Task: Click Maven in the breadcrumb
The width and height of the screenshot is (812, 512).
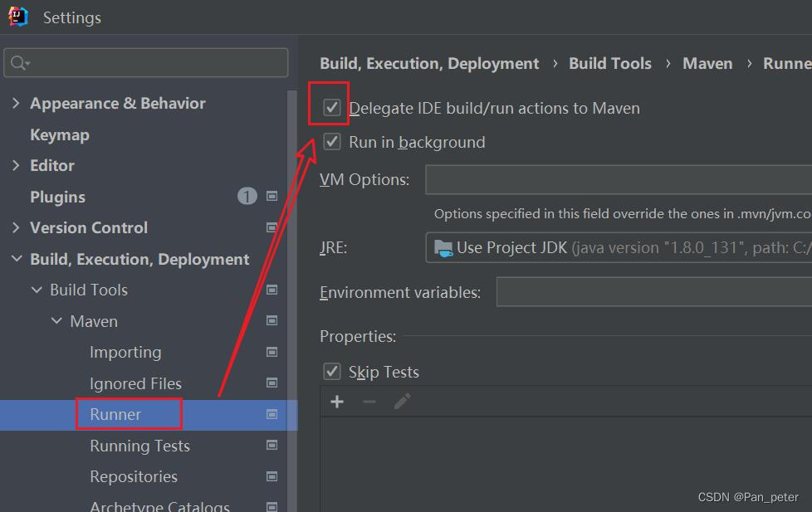Action: pos(707,63)
